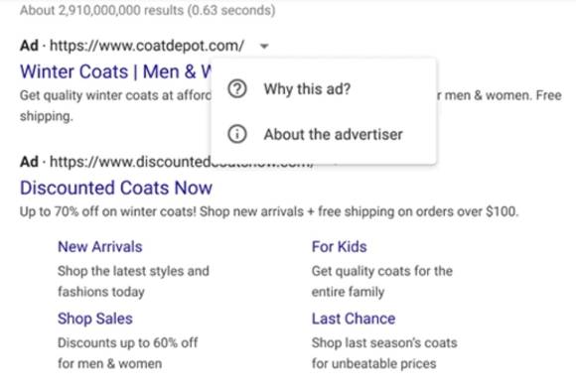Open the Winter Coats ad headline
Screen dimensions: 576x392
(116, 71)
